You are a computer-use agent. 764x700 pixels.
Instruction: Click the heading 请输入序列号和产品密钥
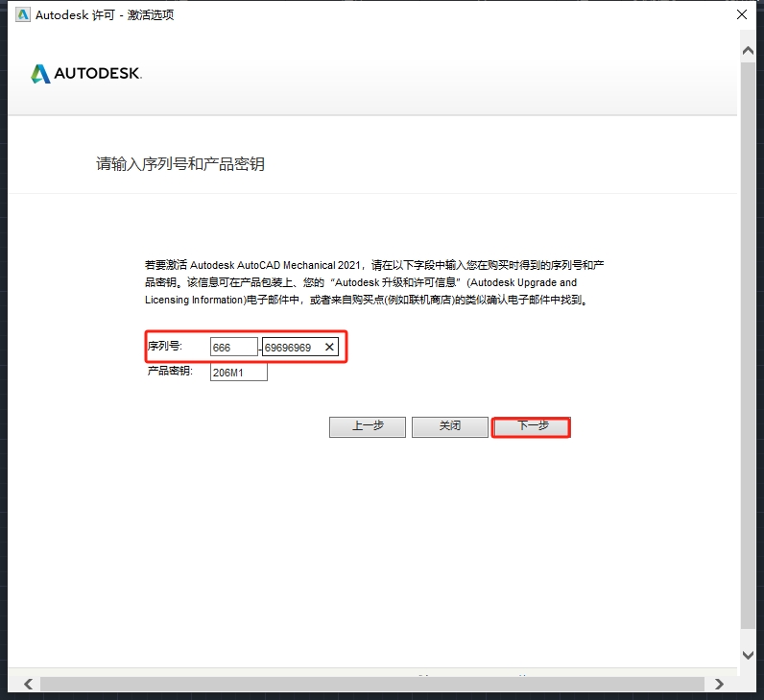[180, 164]
